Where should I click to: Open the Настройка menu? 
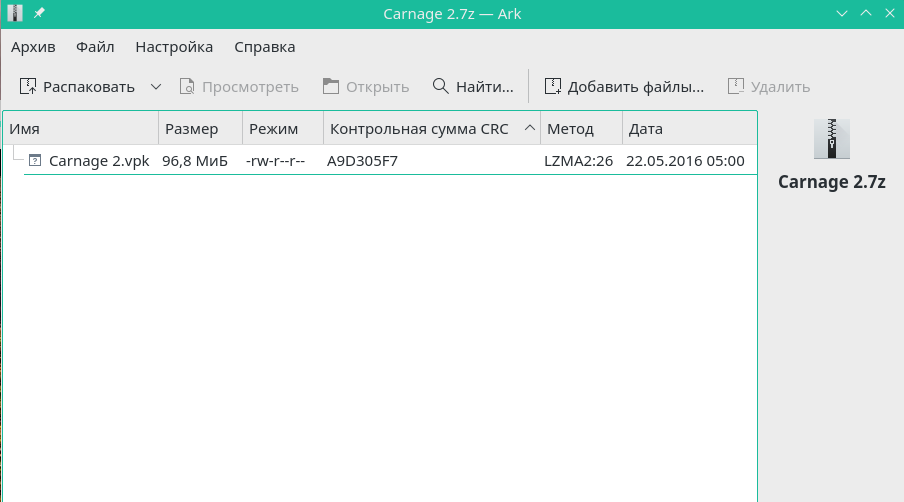[174, 47]
